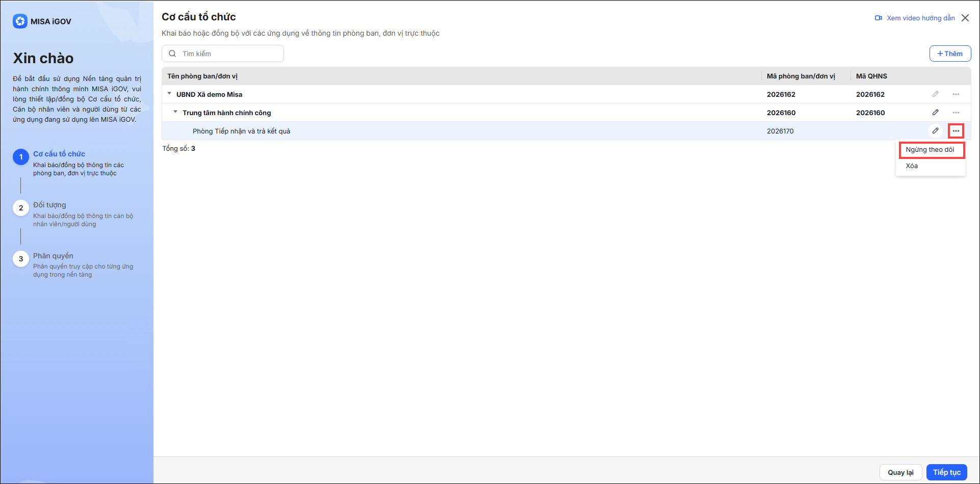The width and height of the screenshot is (980, 484).
Task: Select the UBND Xã demo Misa row name
Action: tap(209, 94)
